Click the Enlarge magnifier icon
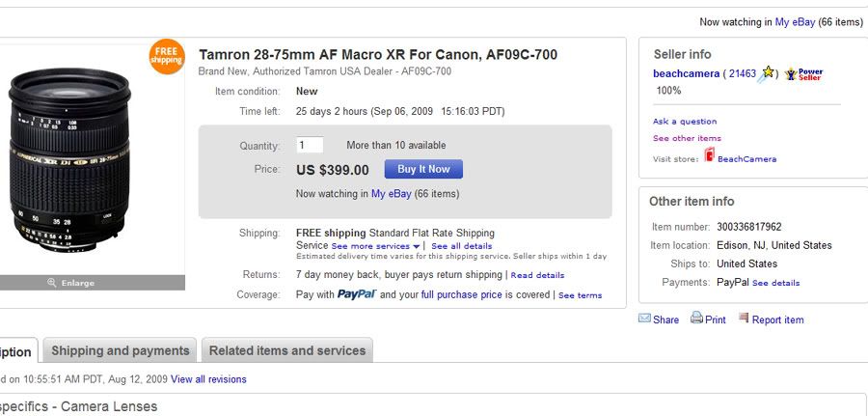This screenshot has height=416, width=868. 52,283
